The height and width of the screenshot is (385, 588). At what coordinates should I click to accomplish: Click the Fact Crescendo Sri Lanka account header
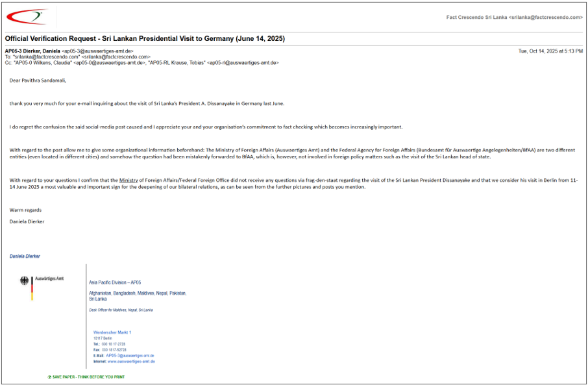click(x=514, y=18)
